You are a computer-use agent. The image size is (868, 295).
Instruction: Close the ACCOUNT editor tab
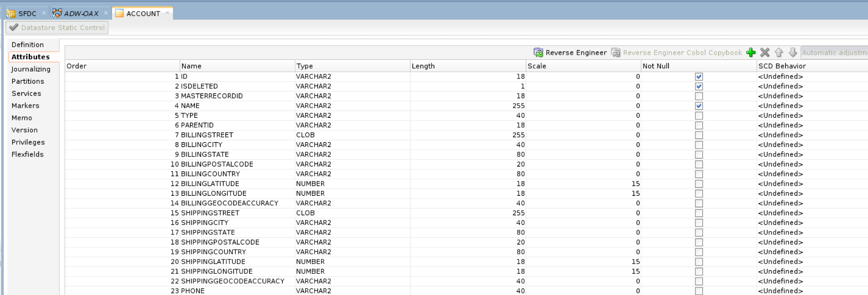167,13
